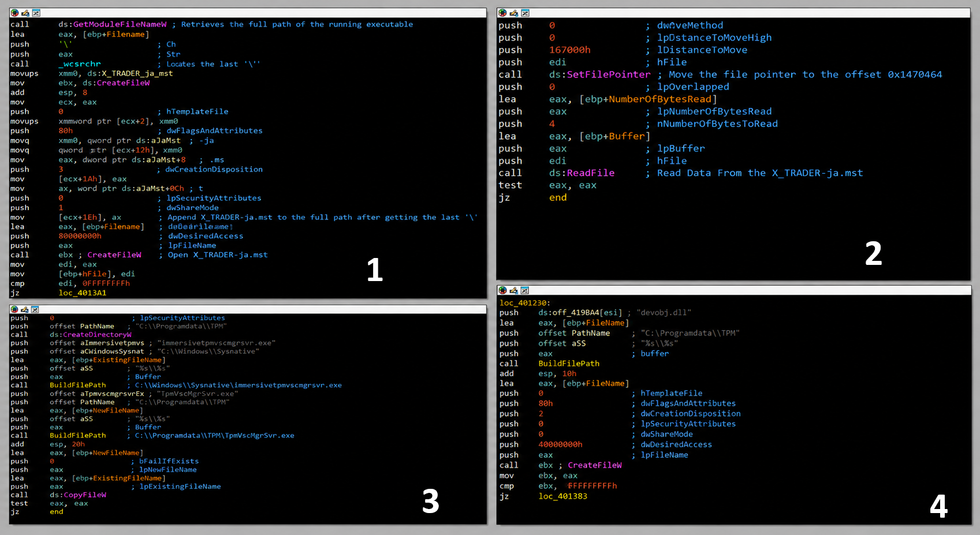This screenshot has width=980, height=535.
Task: Click the NumberOfBytesRead variable in the lea instruction
Action: point(660,99)
